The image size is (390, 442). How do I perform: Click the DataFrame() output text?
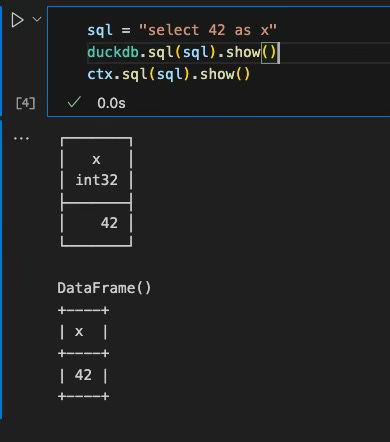coord(104,288)
